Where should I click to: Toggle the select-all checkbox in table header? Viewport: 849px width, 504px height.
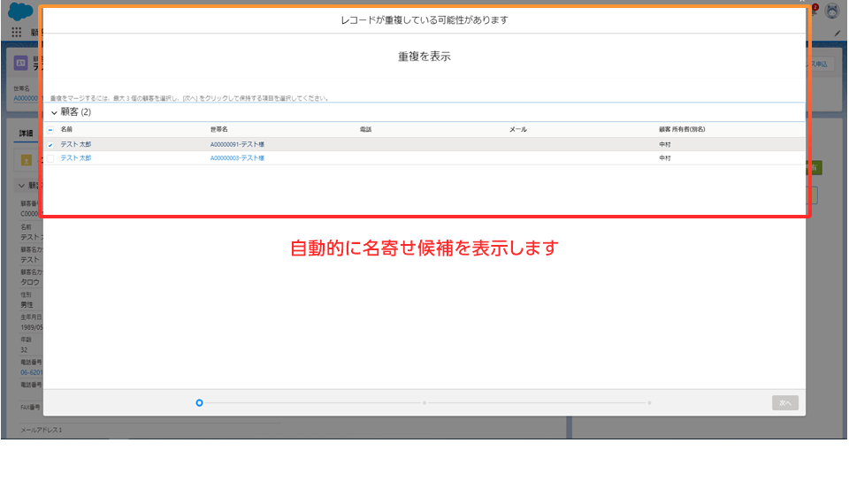pos(50,129)
